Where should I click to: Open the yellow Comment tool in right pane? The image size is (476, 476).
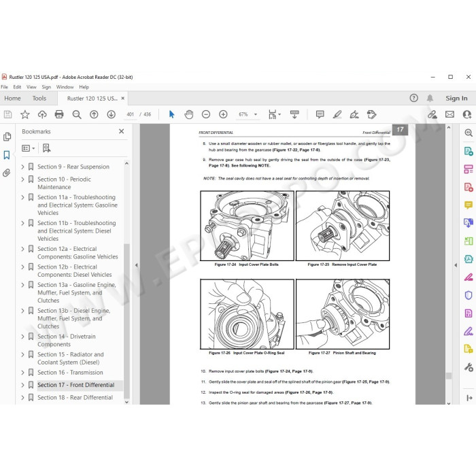[x=469, y=205]
